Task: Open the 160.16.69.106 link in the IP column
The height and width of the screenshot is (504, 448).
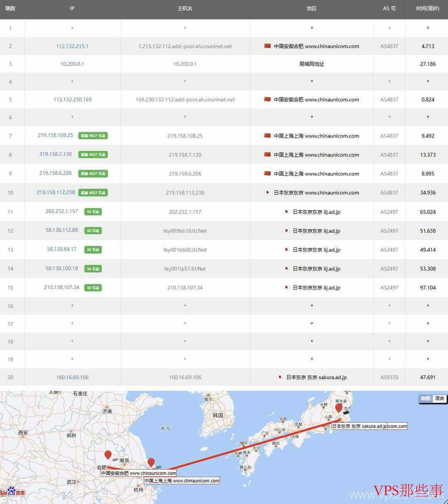Action: click(x=72, y=377)
